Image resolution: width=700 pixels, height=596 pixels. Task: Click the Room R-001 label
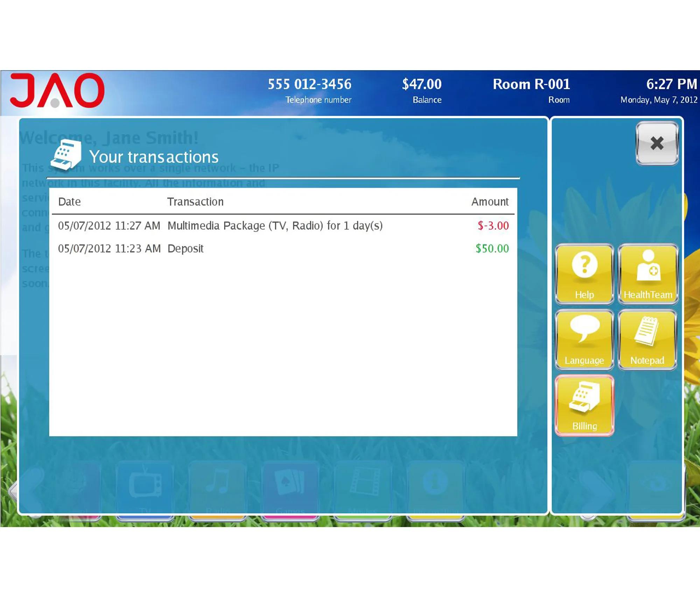[531, 84]
